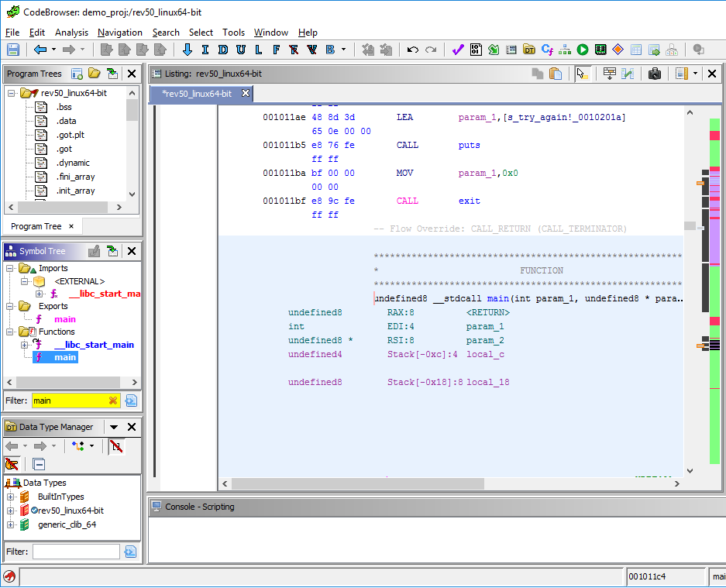Collapse the Imports folder in Symbol Tree
726x588 pixels.
coord(10,268)
